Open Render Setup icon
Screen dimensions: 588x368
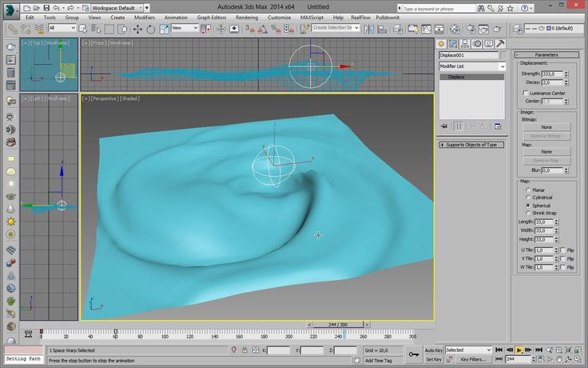point(471,29)
